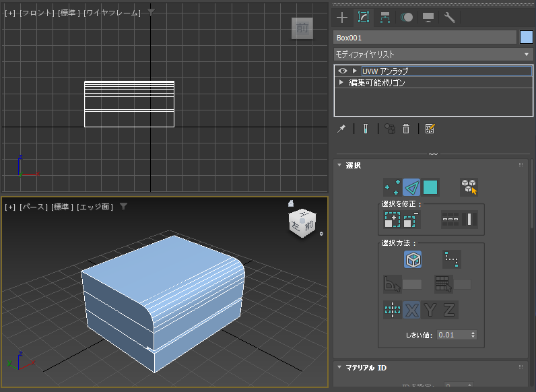Toggle show end result test-tube icon
This screenshot has width=536, height=392.
[366, 129]
